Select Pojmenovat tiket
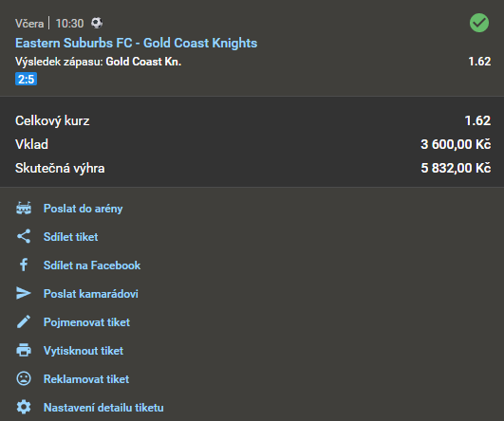 tap(86, 322)
